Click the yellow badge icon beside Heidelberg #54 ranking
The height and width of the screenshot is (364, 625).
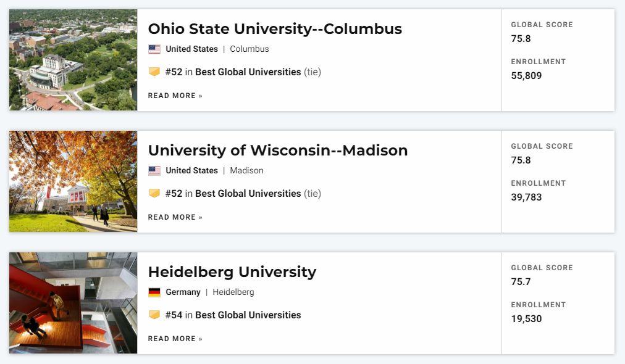(x=154, y=315)
